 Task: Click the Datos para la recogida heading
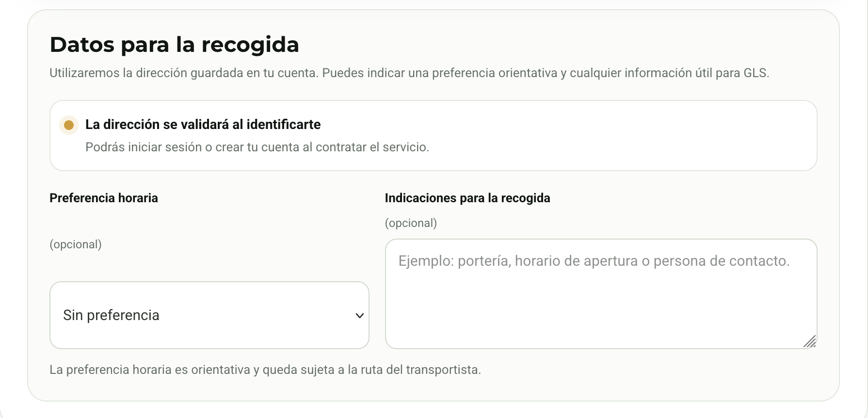click(175, 45)
